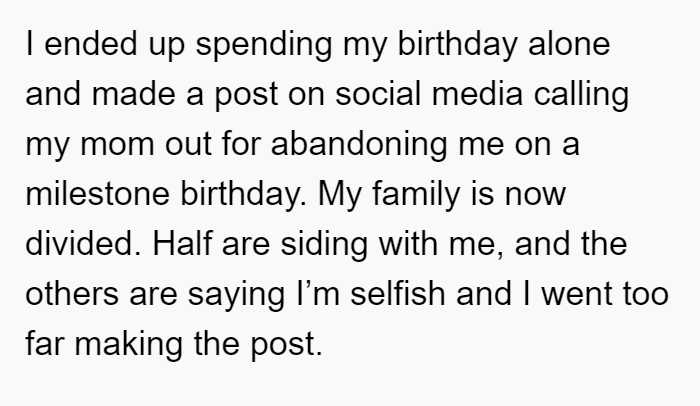Click the word "abandoning"
The width and height of the screenshot is (700, 406).
[x=359, y=146]
